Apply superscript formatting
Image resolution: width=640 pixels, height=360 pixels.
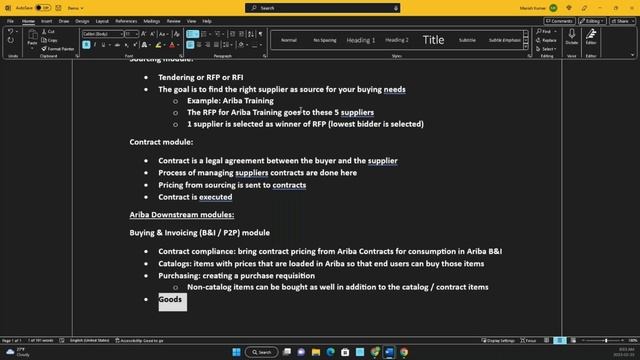click(135, 45)
